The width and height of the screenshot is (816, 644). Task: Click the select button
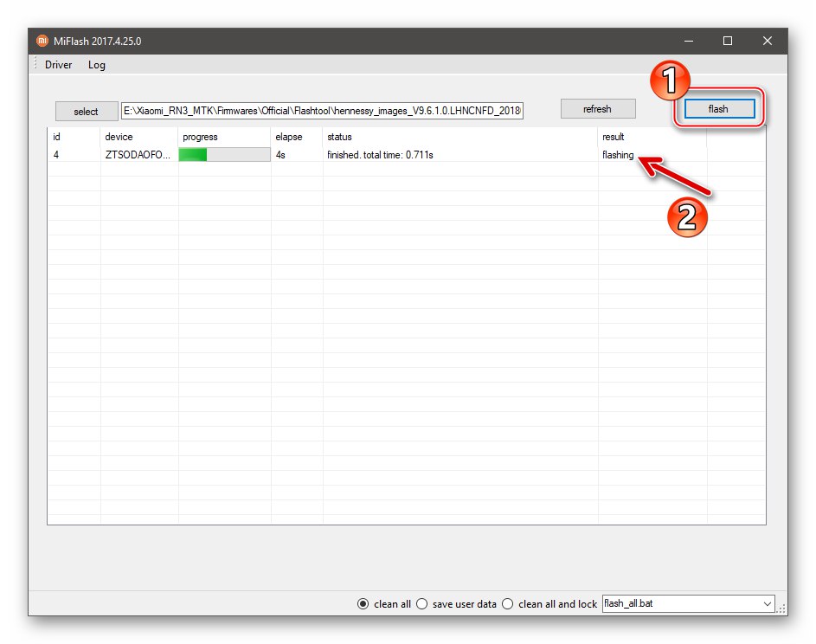[x=87, y=112]
